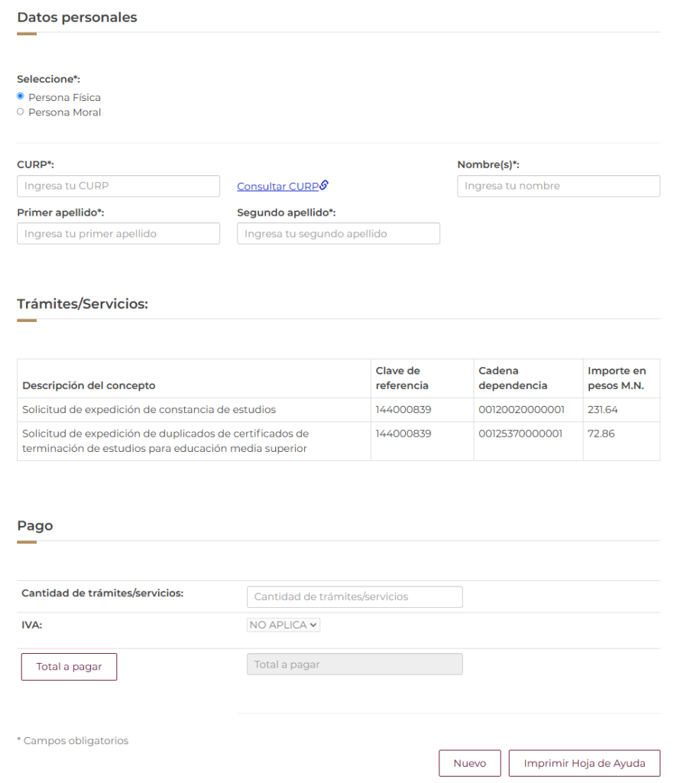Select the Persona Física radio button
Viewport: 700px width, 783px height.
[x=21, y=97]
